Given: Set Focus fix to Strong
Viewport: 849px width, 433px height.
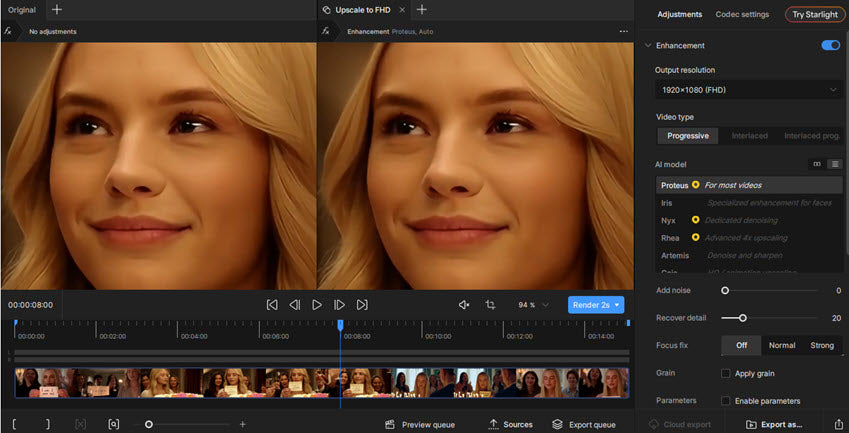Looking at the screenshot, I should (822, 345).
